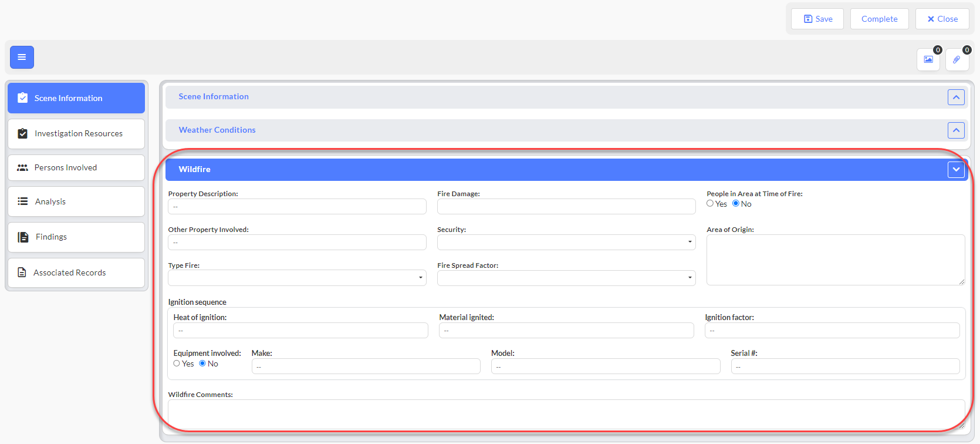The width and height of the screenshot is (980, 444).
Task: Click the Associated Records file icon
Action: [22, 273]
